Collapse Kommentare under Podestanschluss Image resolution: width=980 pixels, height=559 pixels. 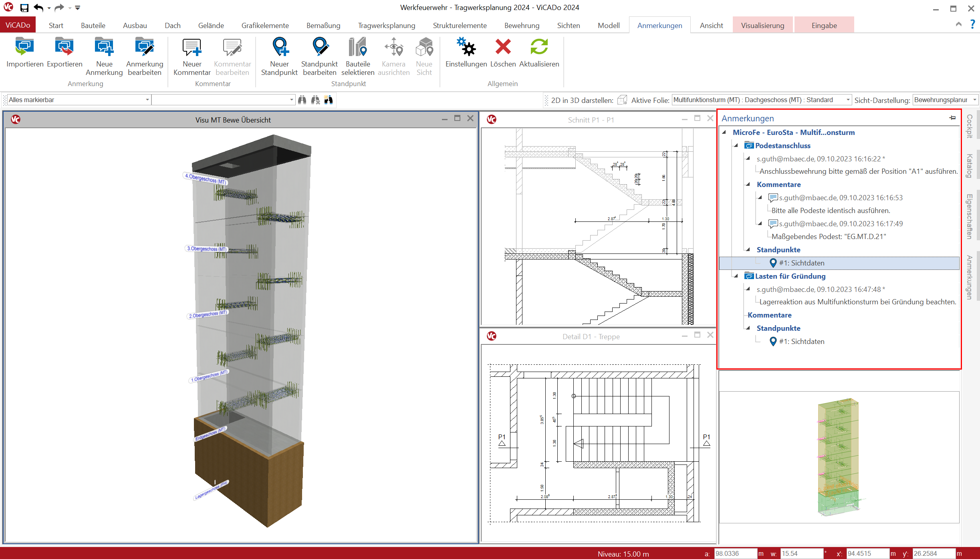pos(748,184)
